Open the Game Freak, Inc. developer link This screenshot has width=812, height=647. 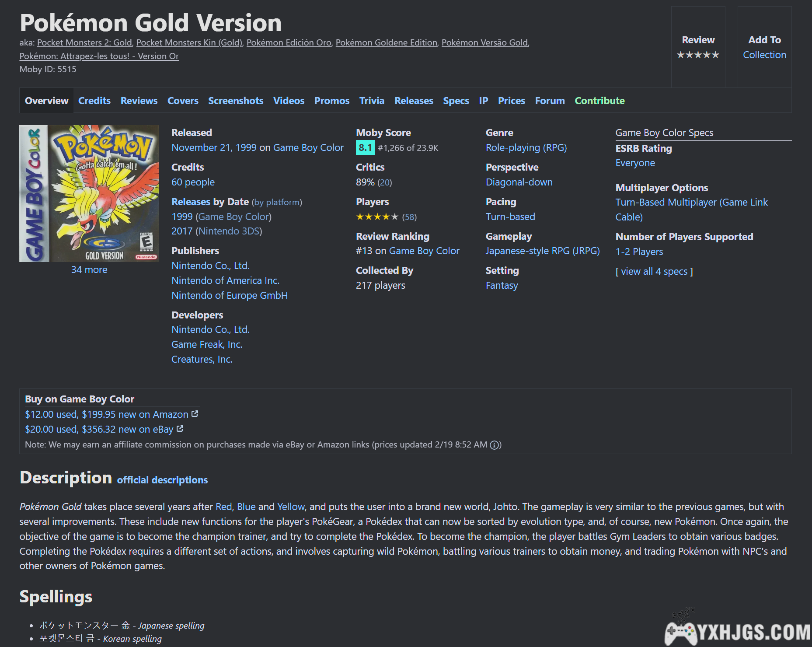pyautogui.click(x=207, y=345)
